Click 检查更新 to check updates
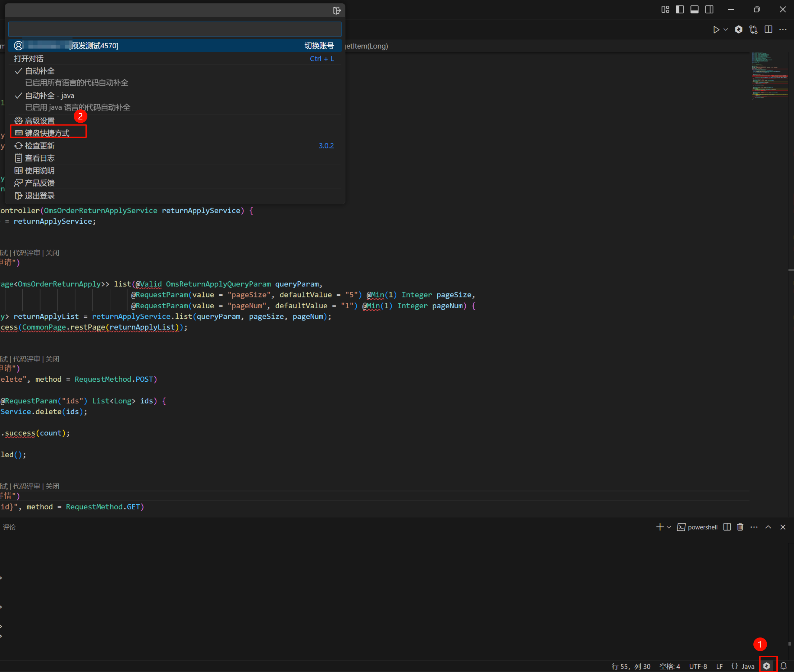 coord(40,146)
